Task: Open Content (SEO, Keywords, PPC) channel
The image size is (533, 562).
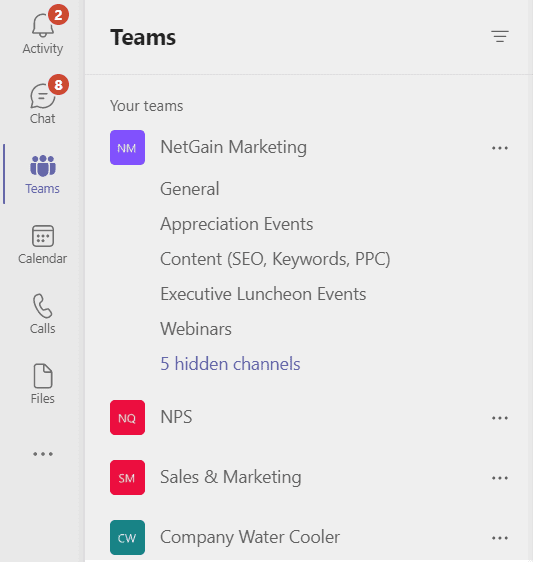Action: click(x=275, y=259)
